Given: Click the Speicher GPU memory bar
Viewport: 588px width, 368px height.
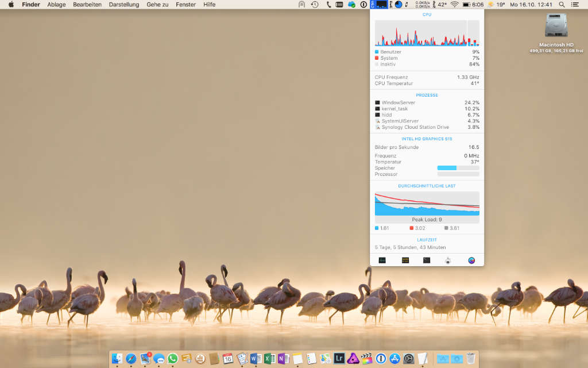Looking at the screenshot, I should [458, 168].
